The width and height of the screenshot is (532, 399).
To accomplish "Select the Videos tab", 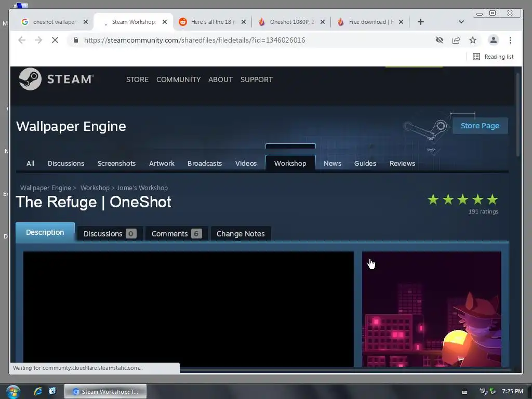I will pyautogui.click(x=246, y=163).
